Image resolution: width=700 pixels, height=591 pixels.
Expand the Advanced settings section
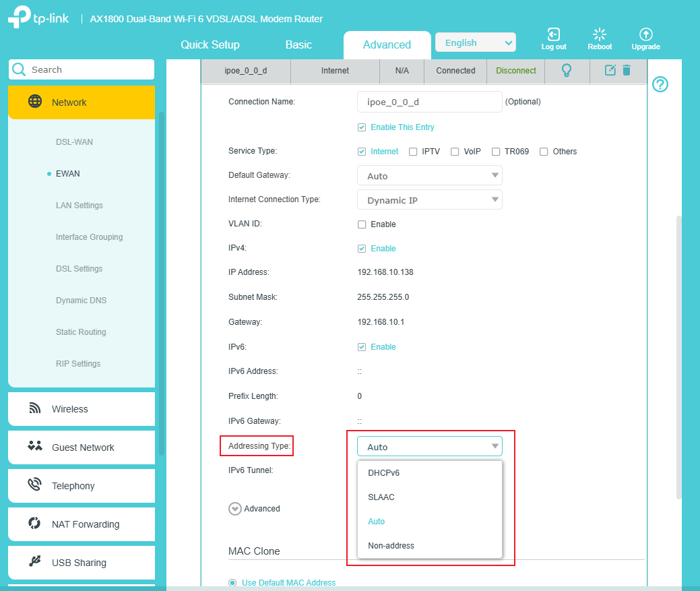pos(235,509)
